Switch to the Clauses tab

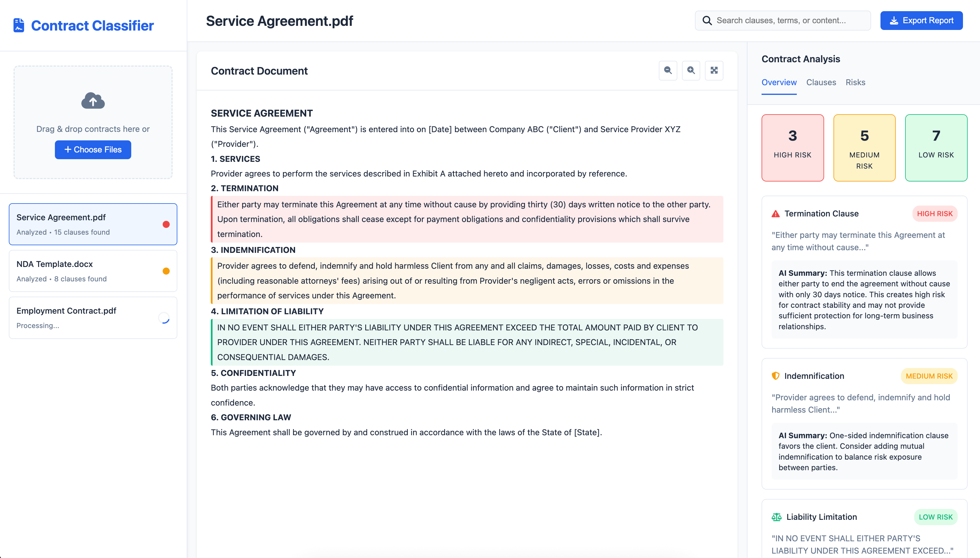821,83
